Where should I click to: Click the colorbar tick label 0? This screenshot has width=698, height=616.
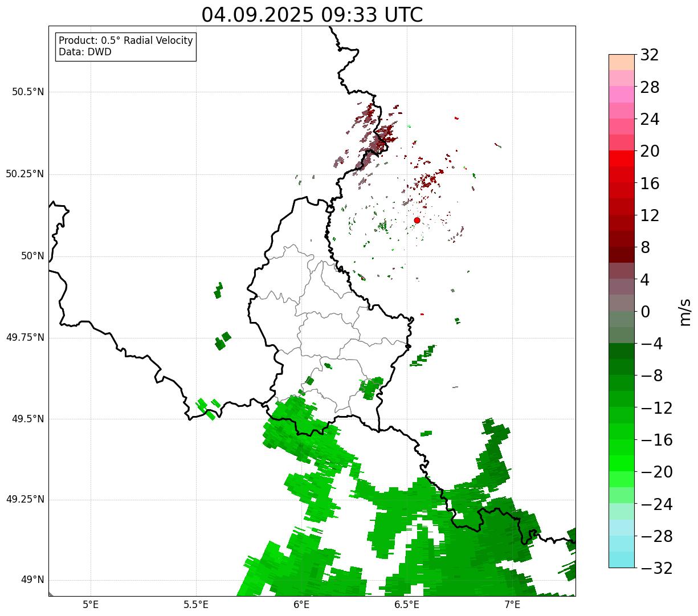coord(645,311)
